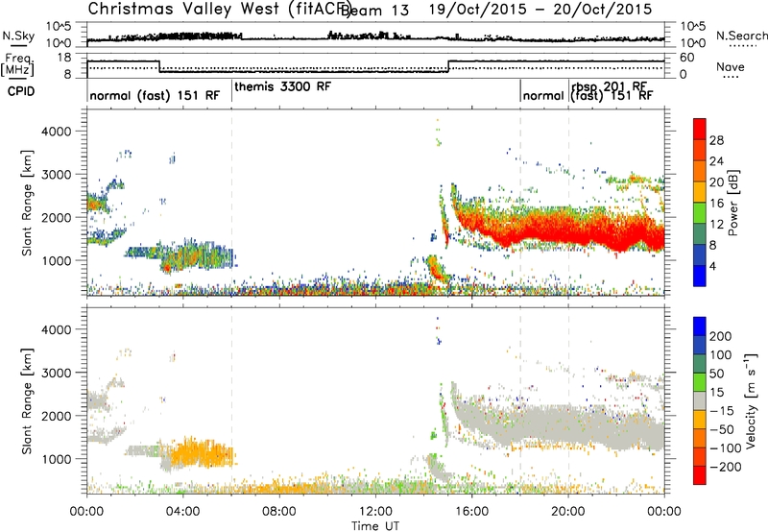Click the '18' tick on frequency axis
Screen dimensions: 768x532
[64, 58]
